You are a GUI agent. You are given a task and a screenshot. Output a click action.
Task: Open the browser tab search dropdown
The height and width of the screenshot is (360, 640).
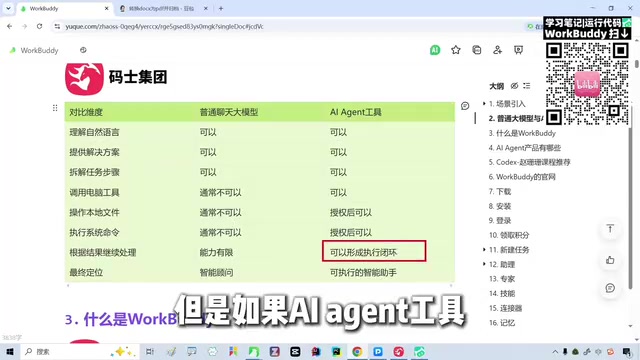pos(8,8)
